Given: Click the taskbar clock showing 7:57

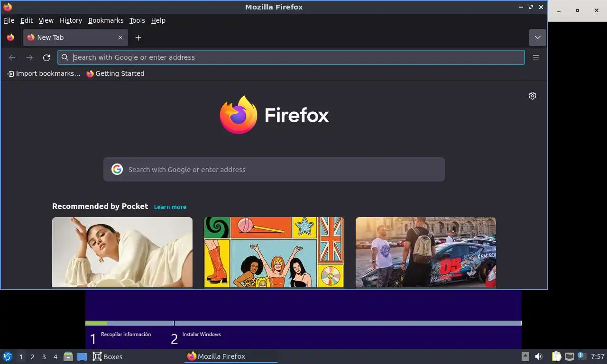Looking at the screenshot, I should pyautogui.click(x=598, y=356).
